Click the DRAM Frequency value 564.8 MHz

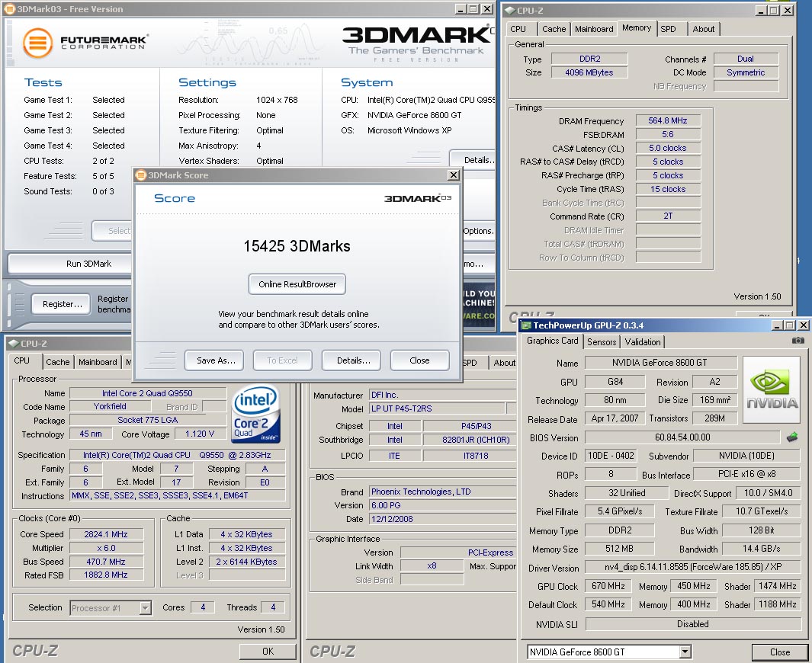click(x=668, y=120)
